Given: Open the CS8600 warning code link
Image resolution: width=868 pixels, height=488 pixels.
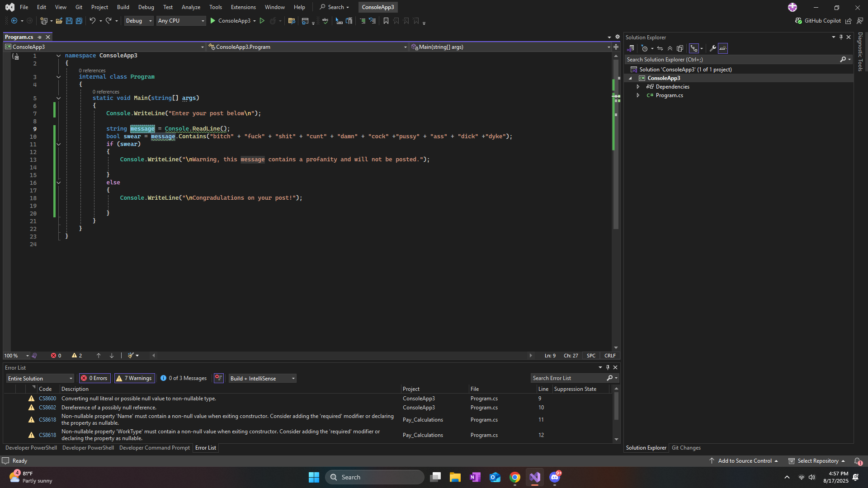Looking at the screenshot, I should (x=47, y=399).
